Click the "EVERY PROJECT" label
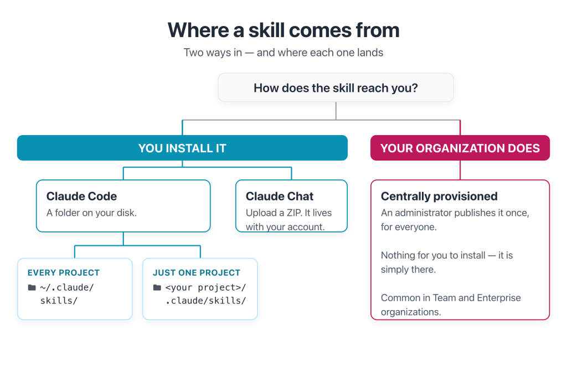 click(64, 272)
